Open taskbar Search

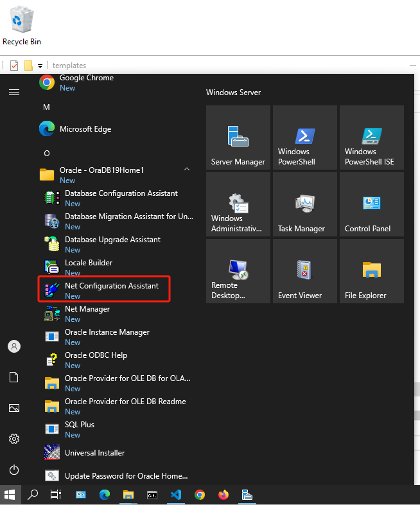[33, 494]
